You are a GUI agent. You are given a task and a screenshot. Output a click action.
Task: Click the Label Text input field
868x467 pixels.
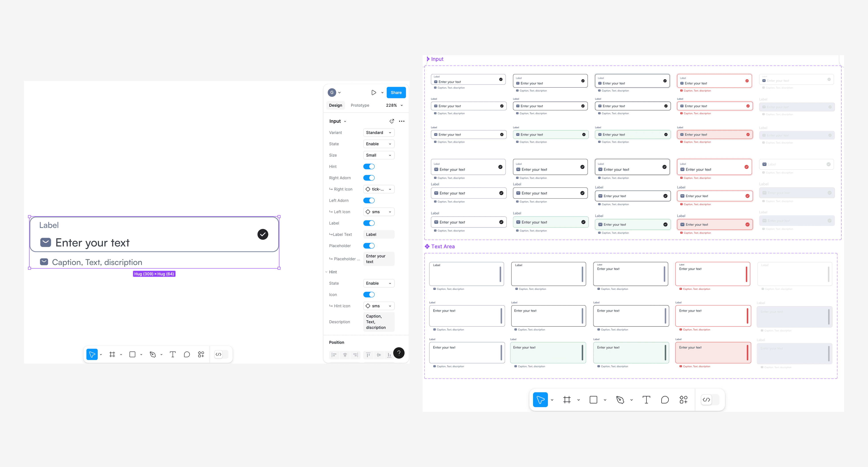pos(378,234)
